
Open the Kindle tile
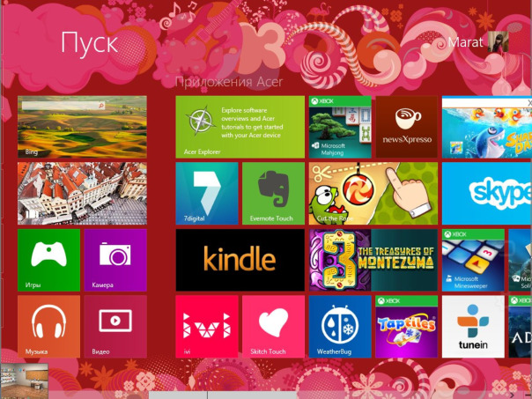click(x=240, y=260)
